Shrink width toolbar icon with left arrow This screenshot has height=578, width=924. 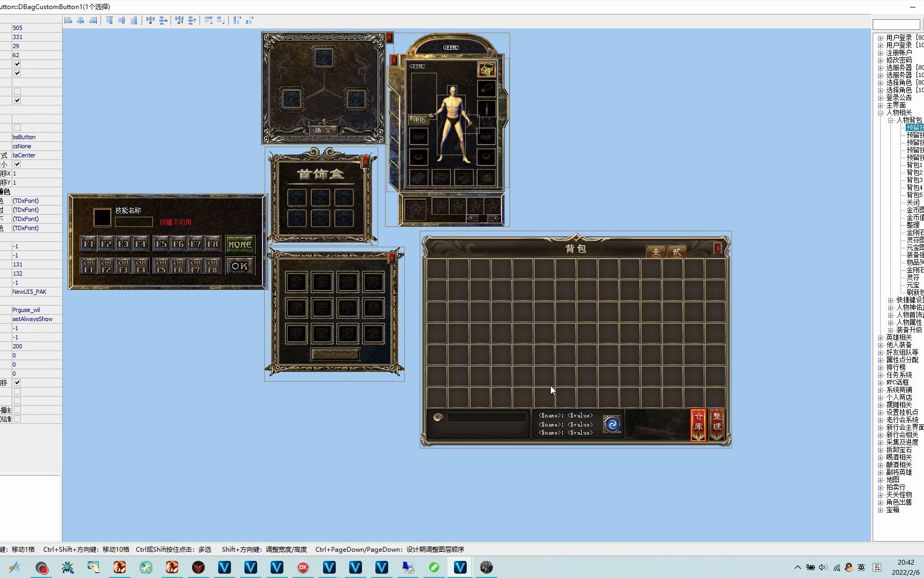(x=221, y=20)
